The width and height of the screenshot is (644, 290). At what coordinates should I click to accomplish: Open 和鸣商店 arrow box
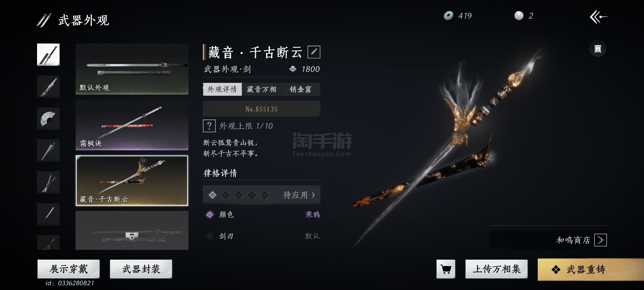(x=600, y=240)
